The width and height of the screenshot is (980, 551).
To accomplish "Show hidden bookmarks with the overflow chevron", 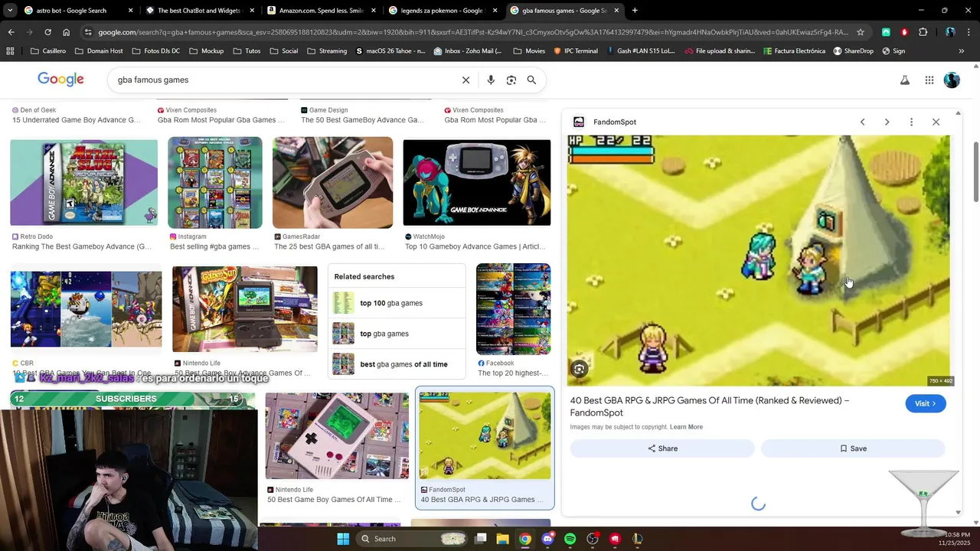I will 961,51.
